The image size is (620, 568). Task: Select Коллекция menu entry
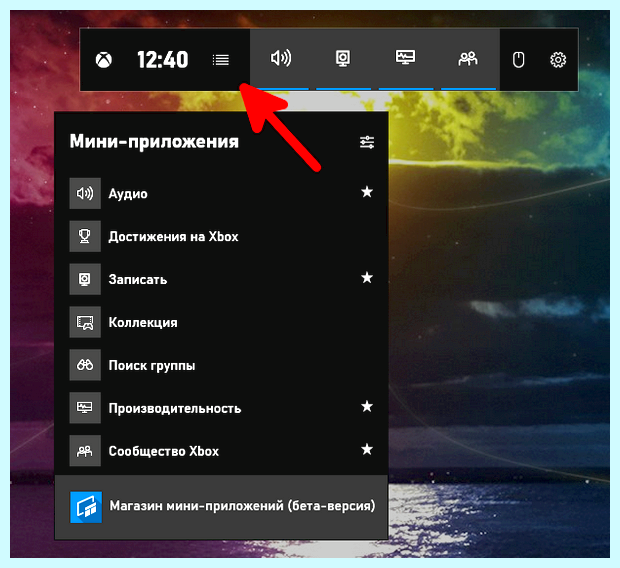tap(221, 322)
